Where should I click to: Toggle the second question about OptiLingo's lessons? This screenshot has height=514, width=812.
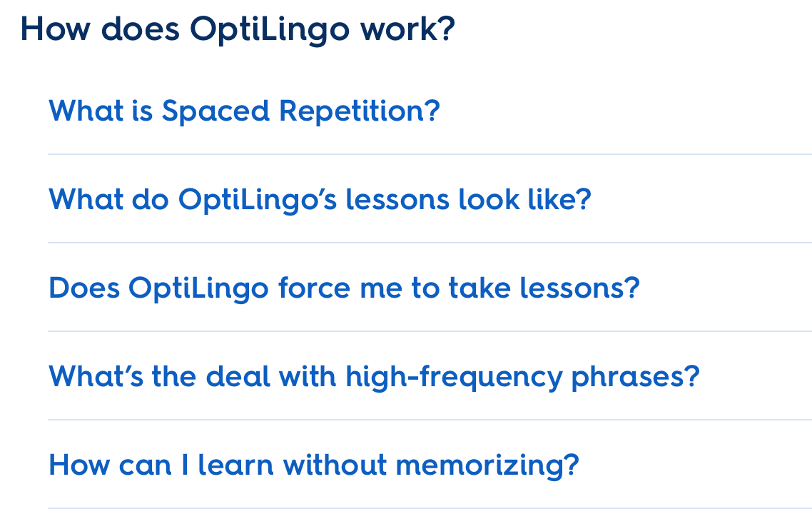click(x=320, y=200)
